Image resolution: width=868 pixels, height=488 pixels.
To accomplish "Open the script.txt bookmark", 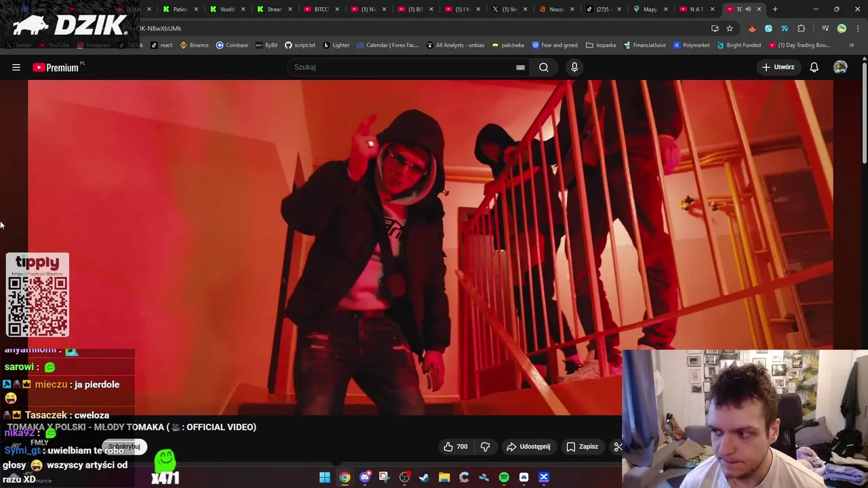I will pyautogui.click(x=300, y=45).
